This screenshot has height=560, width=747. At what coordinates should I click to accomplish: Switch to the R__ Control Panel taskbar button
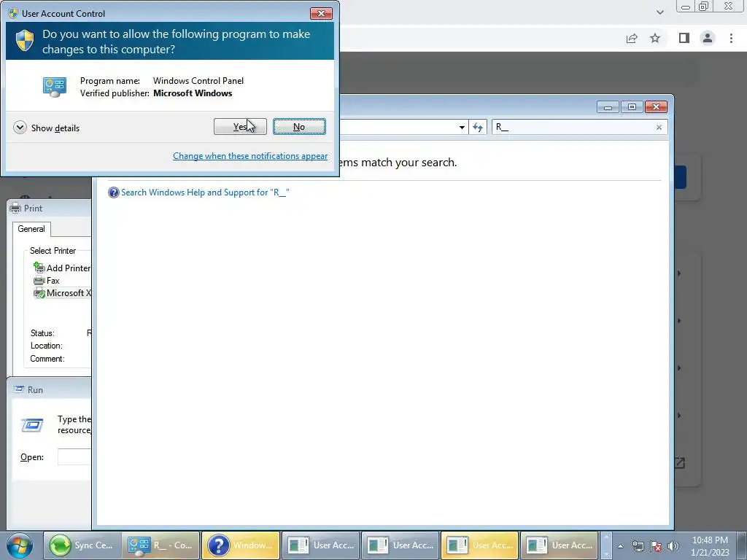160,545
